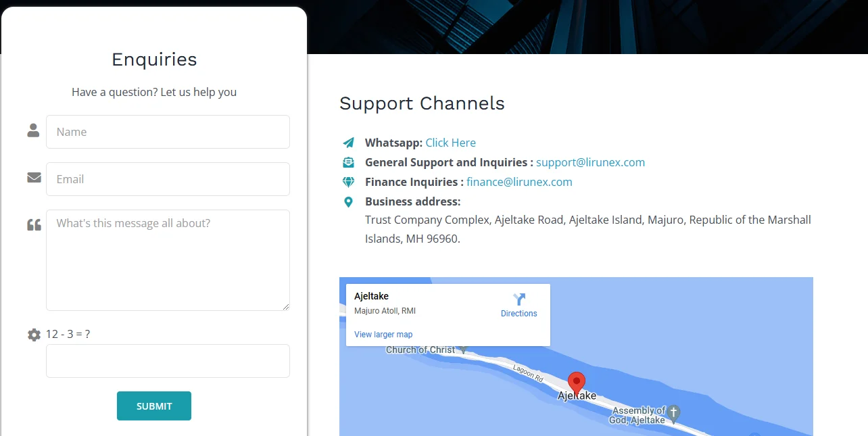Image resolution: width=868 pixels, height=436 pixels.
Task: Click the 'Whatsapp:' label text
Action: [x=394, y=143]
